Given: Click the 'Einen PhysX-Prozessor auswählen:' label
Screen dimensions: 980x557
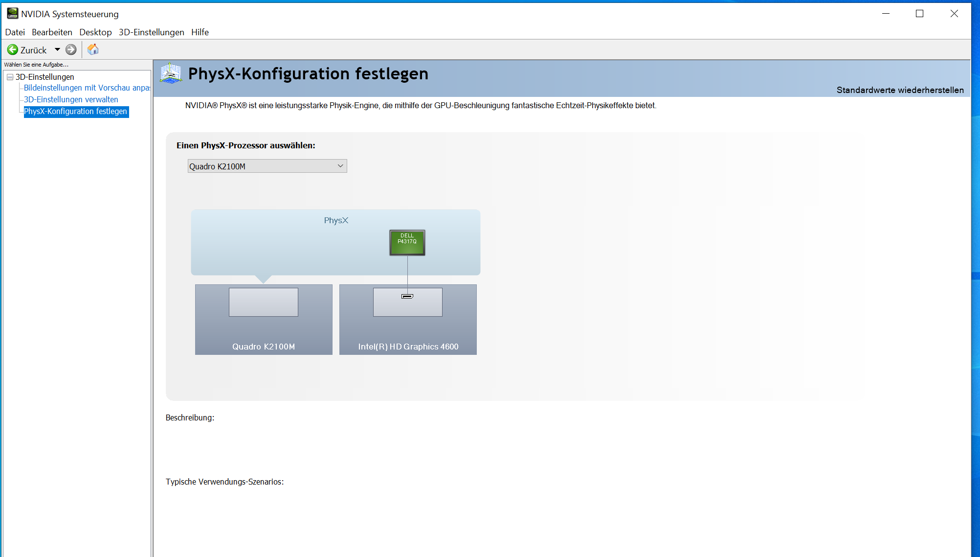Looking at the screenshot, I should (x=246, y=145).
